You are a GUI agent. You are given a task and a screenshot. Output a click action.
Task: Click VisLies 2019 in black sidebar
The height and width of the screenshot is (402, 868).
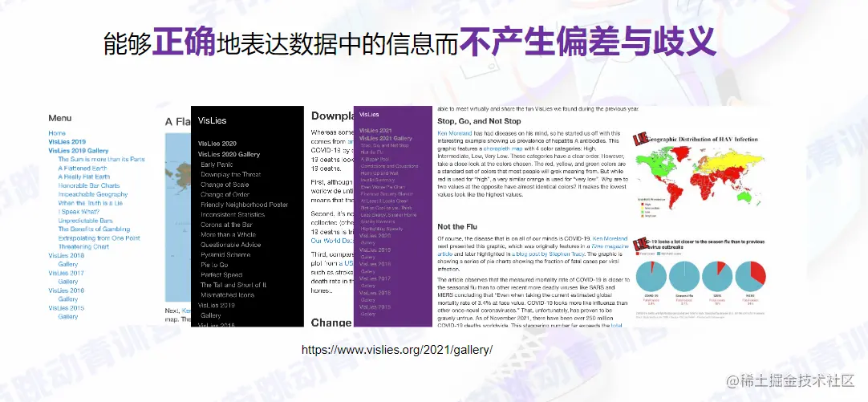pos(217,305)
